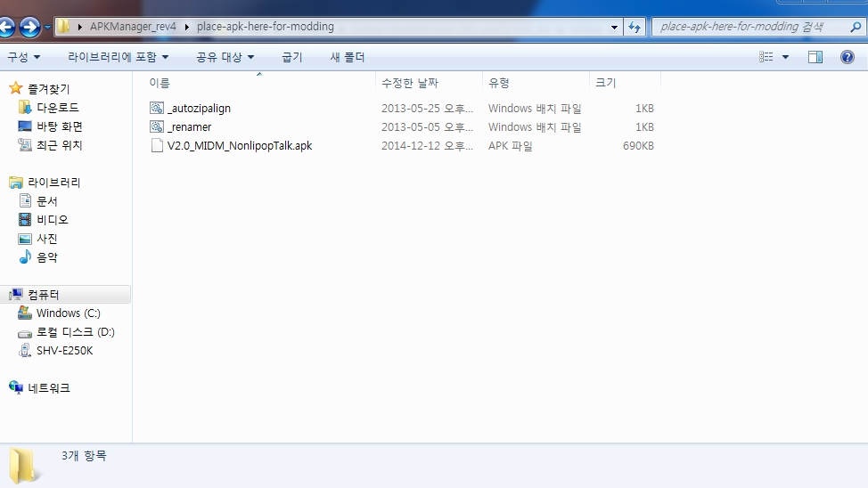Screen dimensions: 868x488
Task: Select the _autozipalign batch file
Action: pyautogui.click(x=199, y=108)
